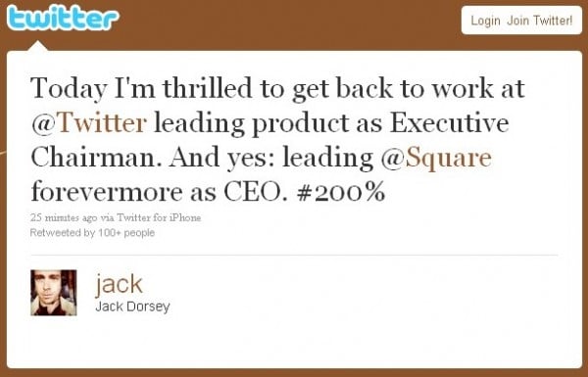The image size is (588, 377).
Task: Click the Twitter logo in the header
Action: pos(63,19)
